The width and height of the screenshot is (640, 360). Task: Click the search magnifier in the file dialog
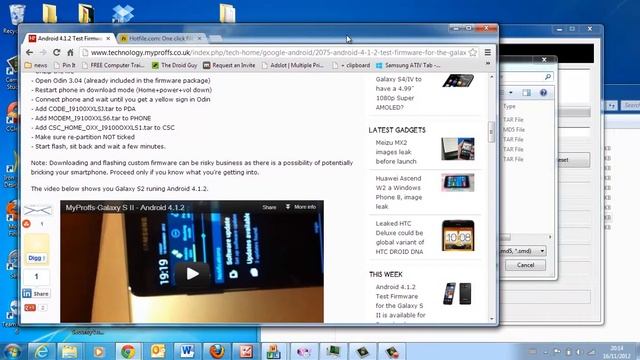point(548,77)
